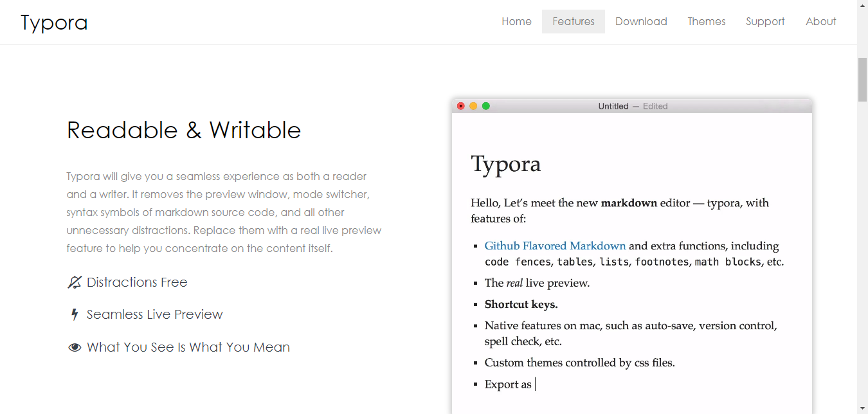Image resolution: width=868 pixels, height=414 pixels.
Task: Click the eye icon next to What You See
Action: [x=73, y=346]
